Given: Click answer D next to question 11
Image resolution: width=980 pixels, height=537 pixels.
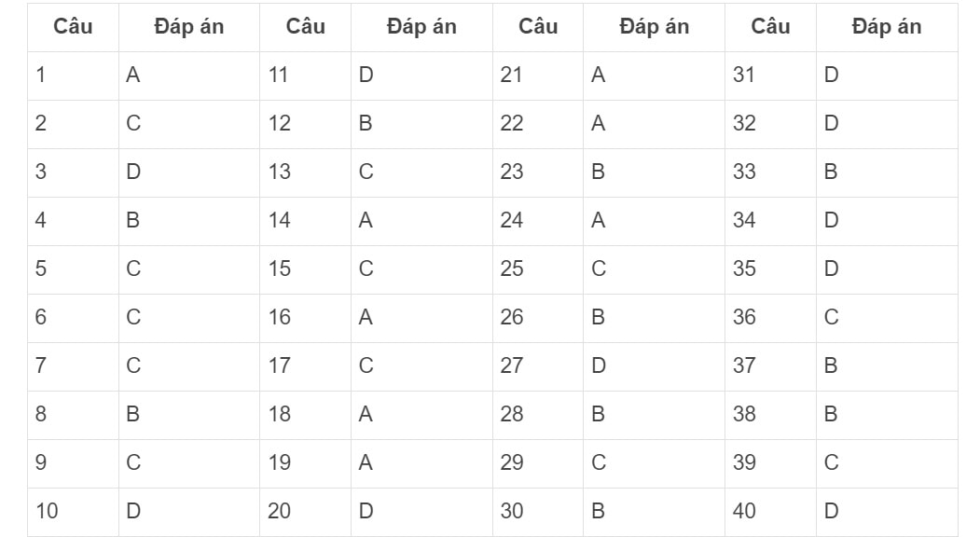Looking at the screenshot, I should coord(421,76).
